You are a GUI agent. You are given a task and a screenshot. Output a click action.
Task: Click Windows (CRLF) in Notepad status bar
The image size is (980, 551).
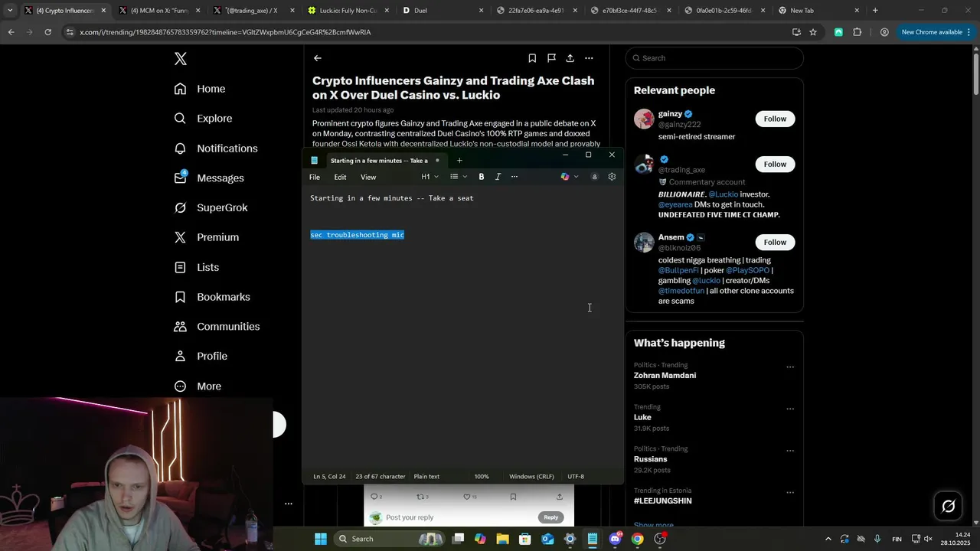(531, 477)
